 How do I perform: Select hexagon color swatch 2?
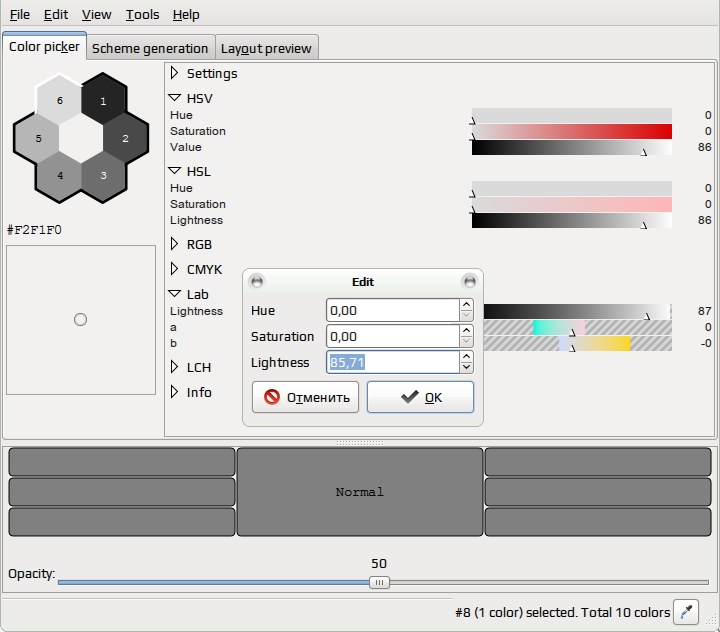coord(125,138)
